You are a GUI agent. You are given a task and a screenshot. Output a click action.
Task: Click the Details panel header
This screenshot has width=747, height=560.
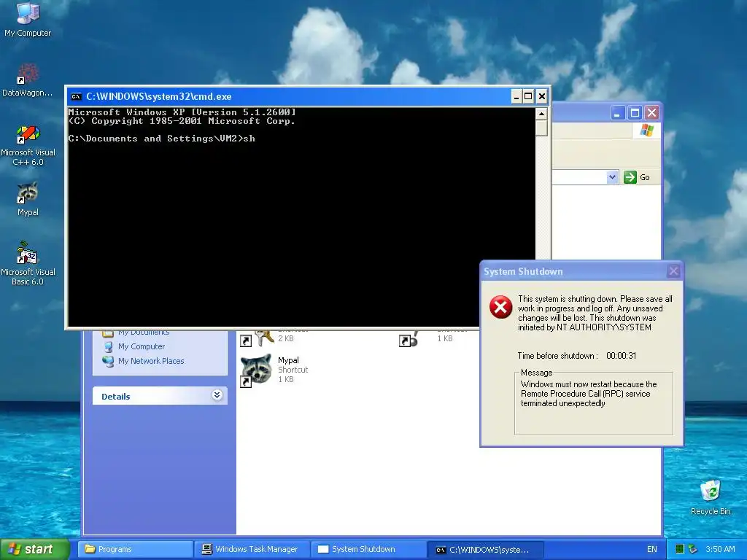[160, 396]
